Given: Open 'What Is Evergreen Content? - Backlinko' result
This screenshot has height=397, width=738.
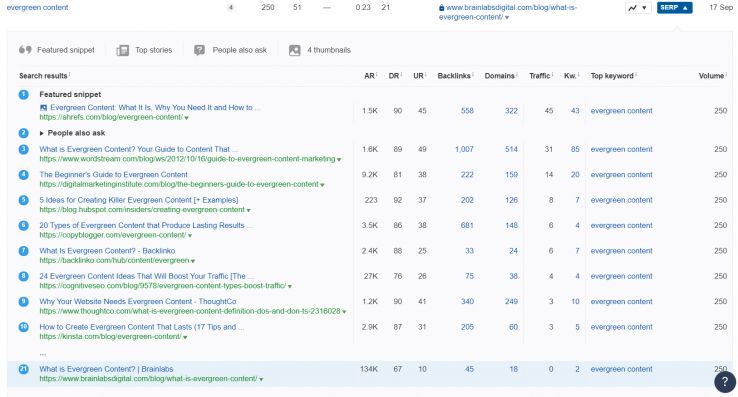Looking at the screenshot, I should (x=107, y=251).
